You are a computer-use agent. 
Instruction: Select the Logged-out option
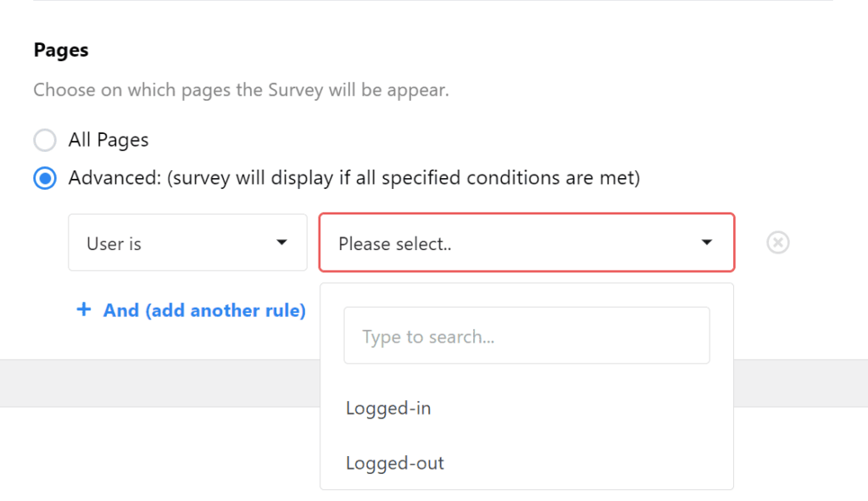pos(394,463)
